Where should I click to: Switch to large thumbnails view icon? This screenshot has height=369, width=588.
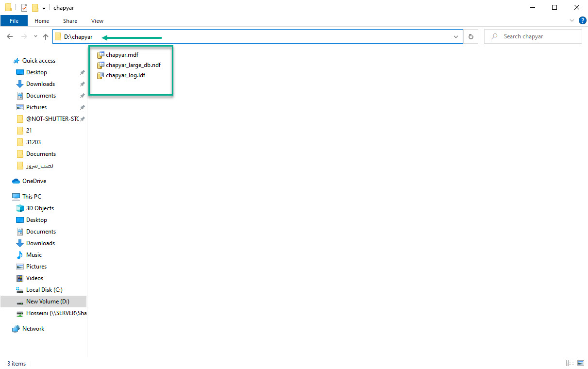tap(580, 363)
